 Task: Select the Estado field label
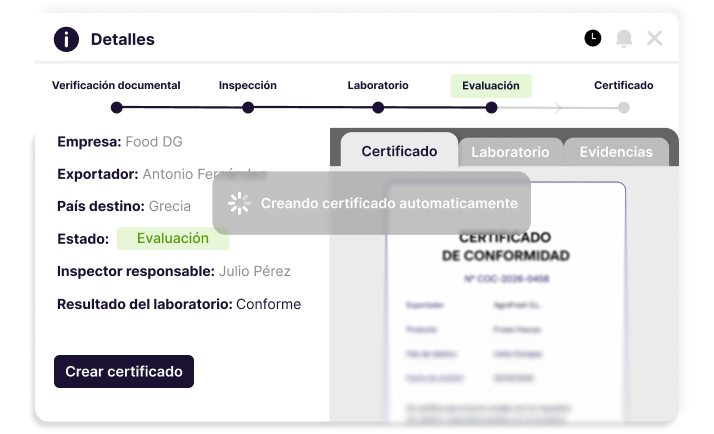pyautogui.click(x=83, y=239)
